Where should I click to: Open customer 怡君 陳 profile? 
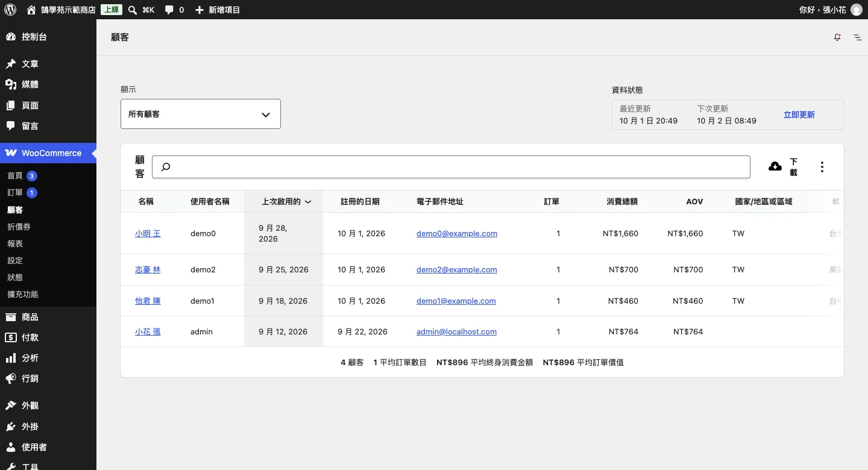pos(148,301)
